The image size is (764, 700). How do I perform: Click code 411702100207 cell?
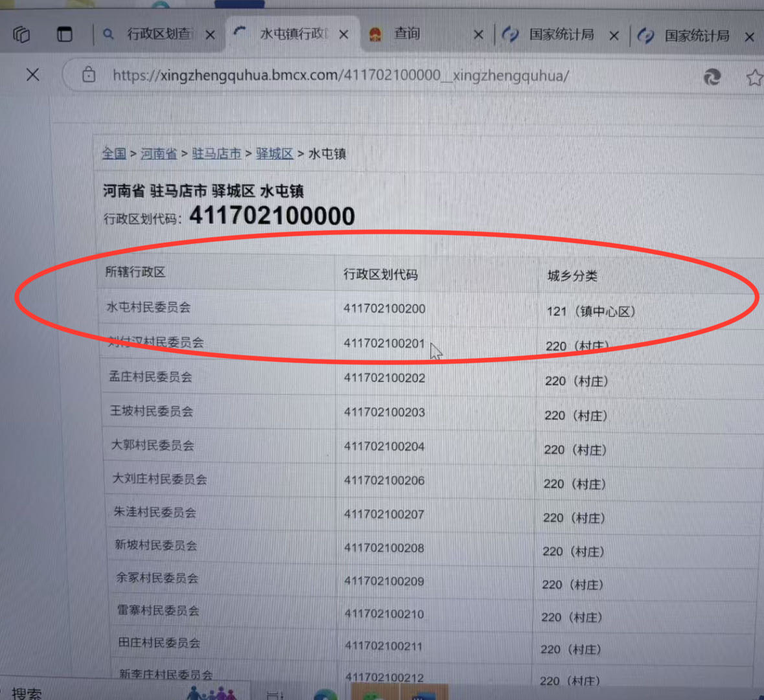coord(384,515)
